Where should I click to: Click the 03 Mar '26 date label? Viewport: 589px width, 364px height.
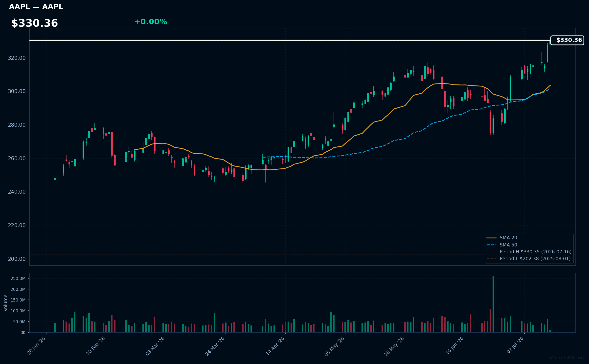155,346
